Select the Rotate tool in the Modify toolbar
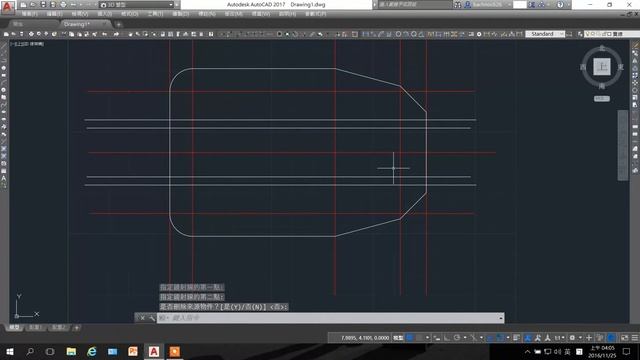This screenshot has height=360, width=640. click(x=635, y=90)
